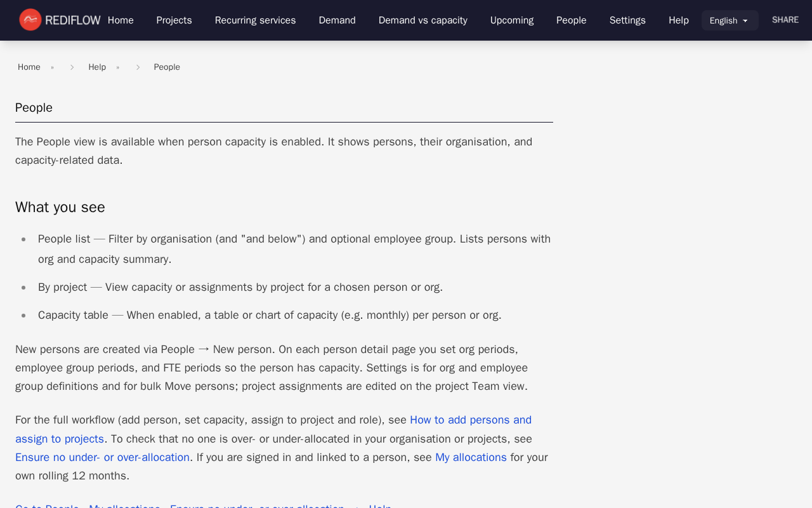Click People in the top navigation bar
The height and width of the screenshot is (508, 812).
[571, 20]
